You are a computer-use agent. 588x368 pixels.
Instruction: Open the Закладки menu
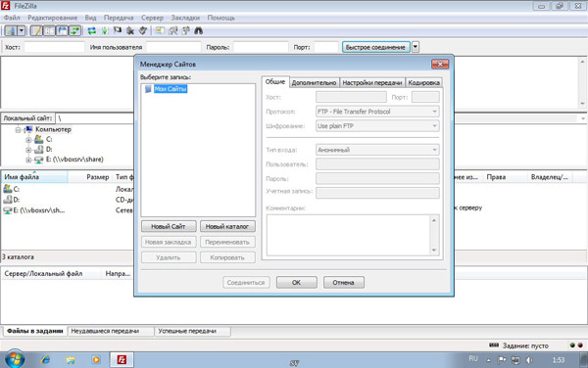185,18
